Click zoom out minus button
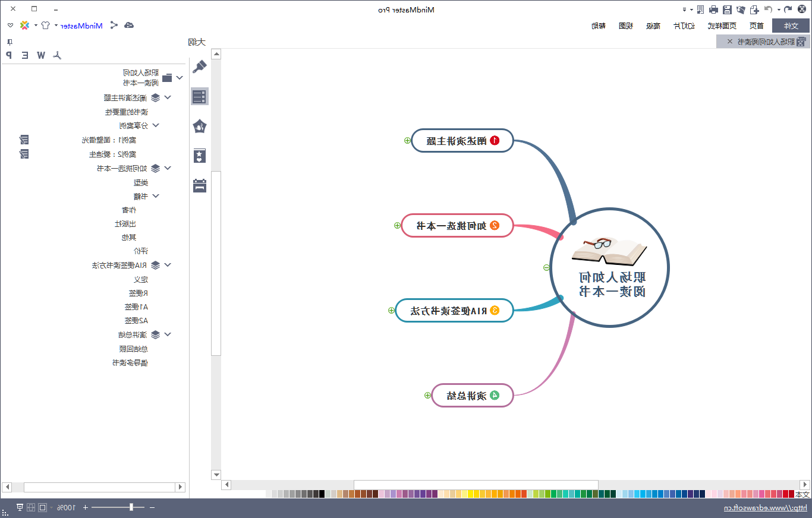The height and width of the screenshot is (518, 812). (x=152, y=507)
